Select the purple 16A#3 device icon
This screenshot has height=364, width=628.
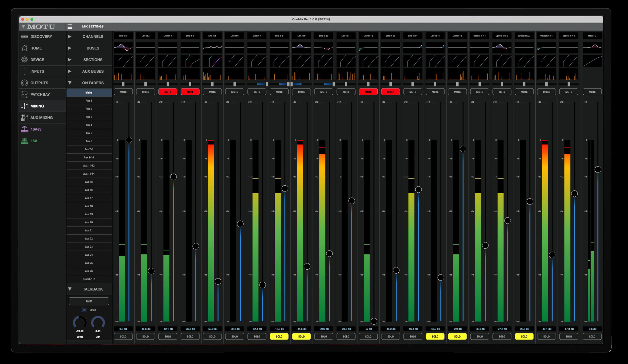pos(24,129)
